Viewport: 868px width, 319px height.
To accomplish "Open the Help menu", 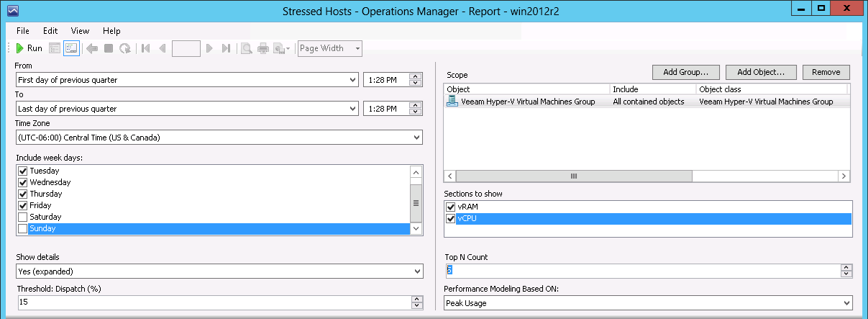I will click(x=111, y=31).
